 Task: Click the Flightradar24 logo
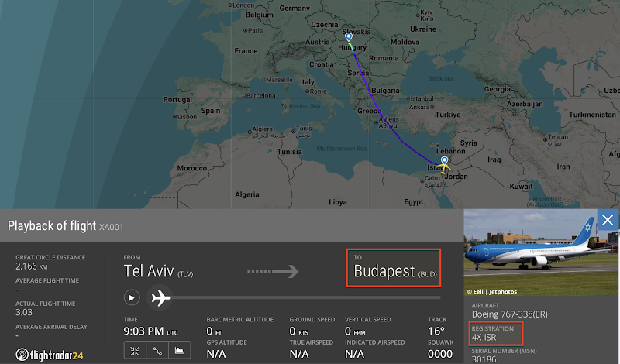click(x=50, y=355)
